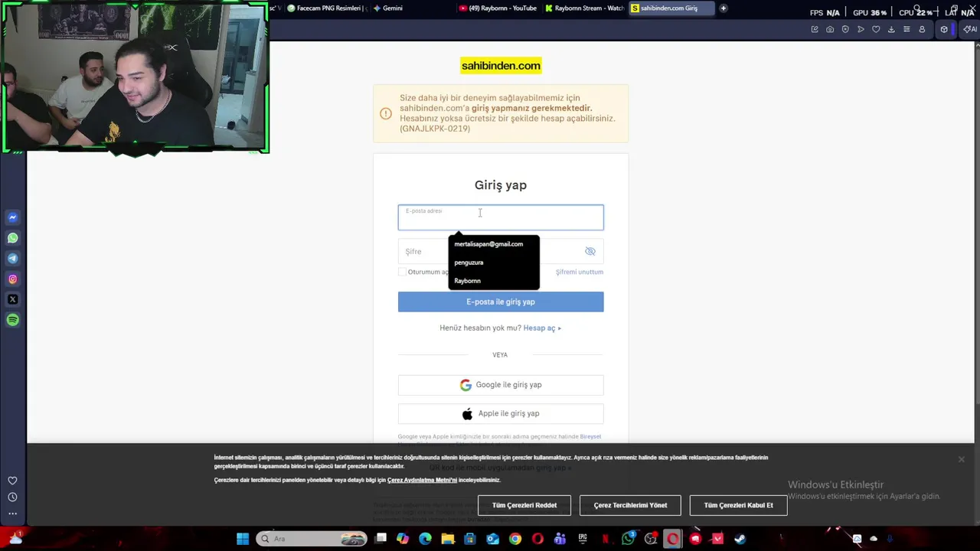This screenshot has height=551, width=980.
Task: Click Hesap aç link
Action: pyautogui.click(x=542, y=328)
